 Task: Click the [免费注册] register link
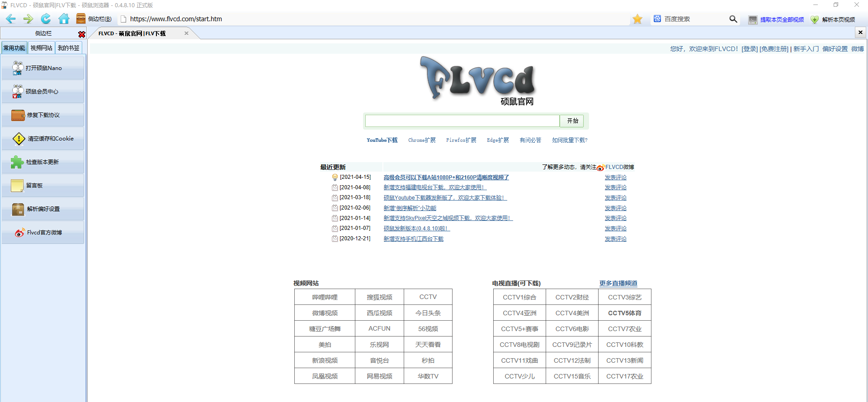click(774, 49)
